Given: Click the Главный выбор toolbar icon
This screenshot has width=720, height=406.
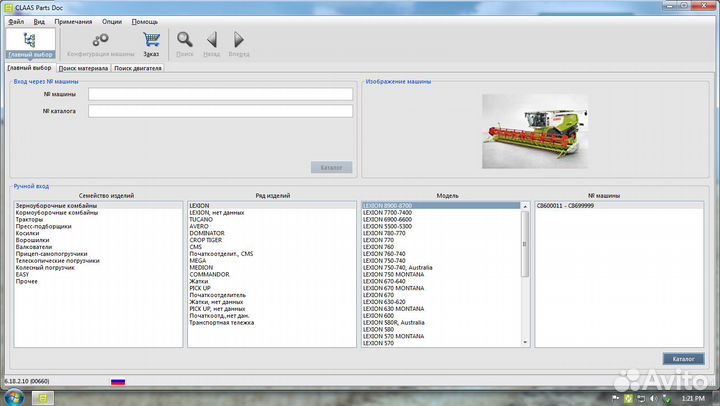Looking at the screenshot, I should pyautogui.click(x=30, y=43).
